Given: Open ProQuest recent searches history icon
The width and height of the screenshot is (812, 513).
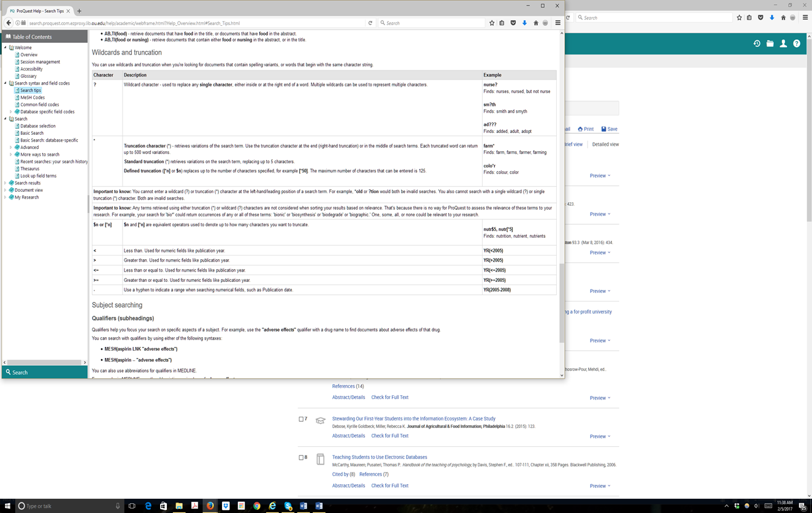Looking at the screenshot, I should click(x=757, y=44).
